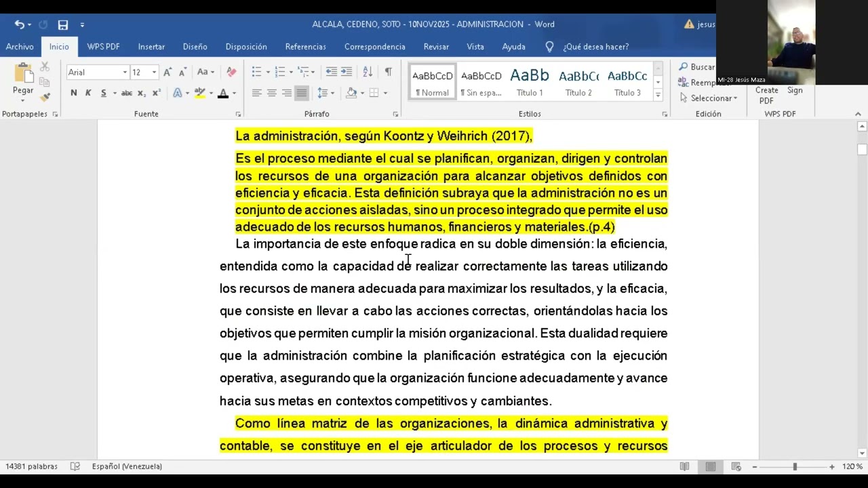
Task: Switch to Web Layout view in status bar
Action: click(x=736, y=466)
